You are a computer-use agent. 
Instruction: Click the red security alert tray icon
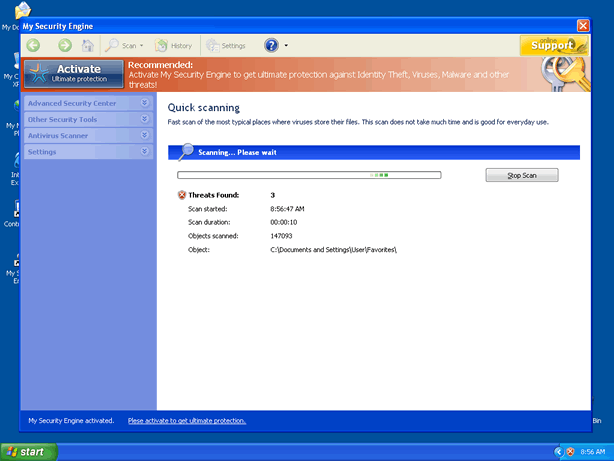[570, 452]
